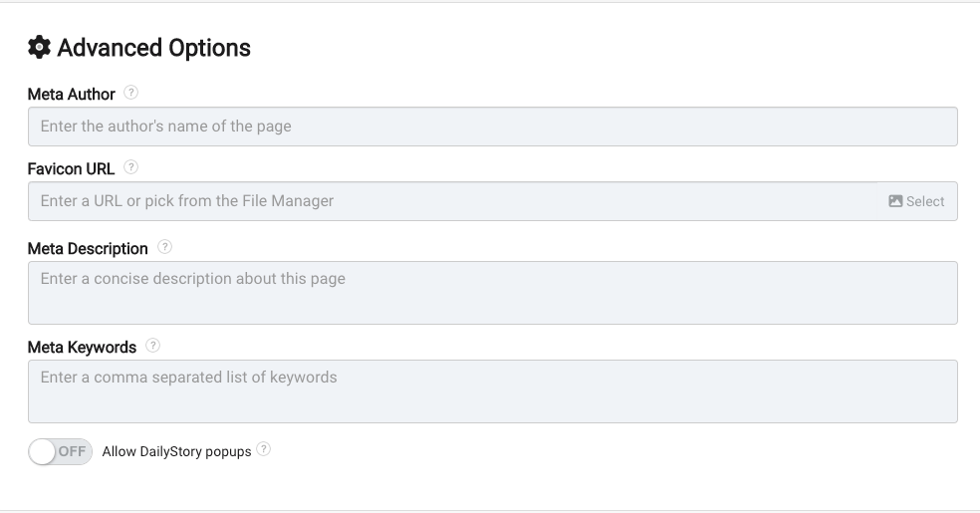Click the Meta Keywords field label

pos(82,348)
